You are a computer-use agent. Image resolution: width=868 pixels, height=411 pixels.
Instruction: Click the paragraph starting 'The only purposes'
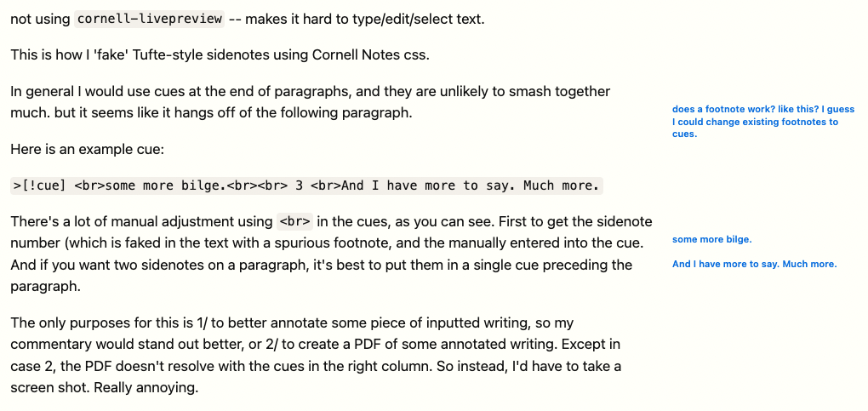point(316,355)
